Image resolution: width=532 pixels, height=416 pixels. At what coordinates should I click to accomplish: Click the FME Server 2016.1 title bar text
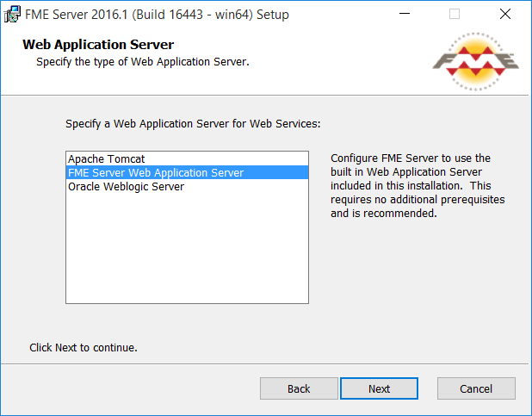click(157, 15)
